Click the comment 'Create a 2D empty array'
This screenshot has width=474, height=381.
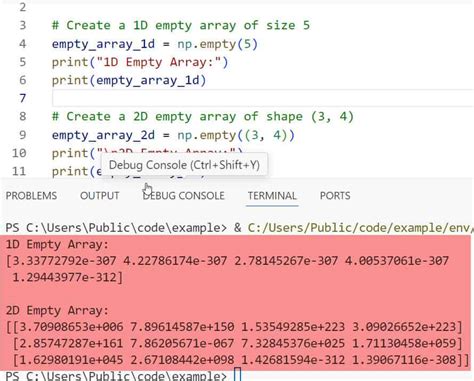[203, 117]
